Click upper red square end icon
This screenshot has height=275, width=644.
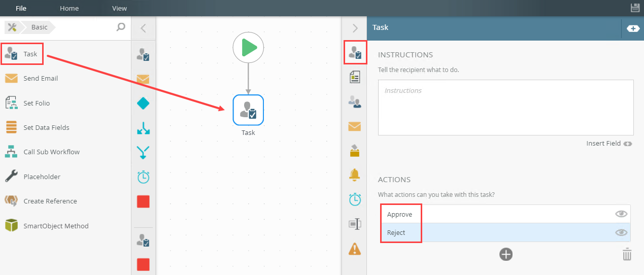[143, 201]
